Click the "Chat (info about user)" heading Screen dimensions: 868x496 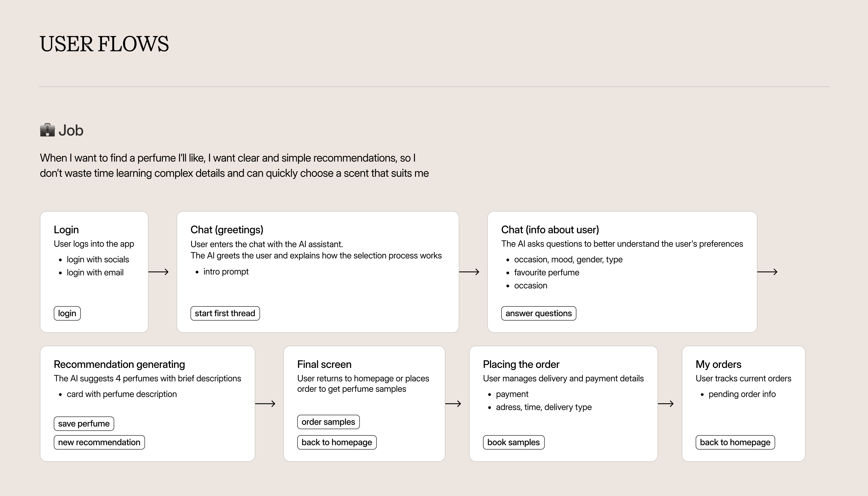point(550,230)
